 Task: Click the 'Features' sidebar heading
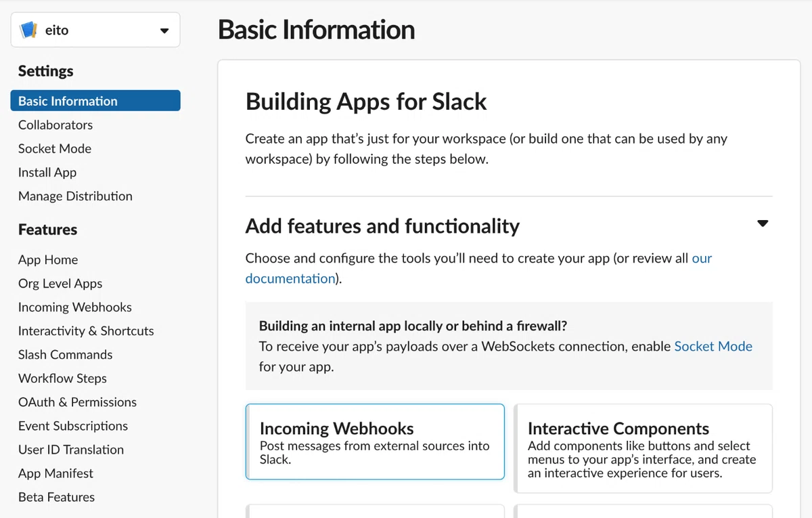coord(47,230)
